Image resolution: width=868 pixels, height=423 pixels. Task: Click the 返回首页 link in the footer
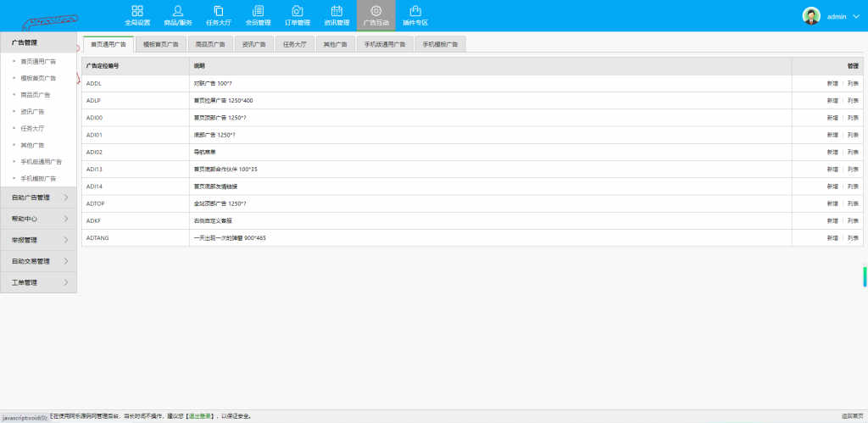click(x=852, y=416)
